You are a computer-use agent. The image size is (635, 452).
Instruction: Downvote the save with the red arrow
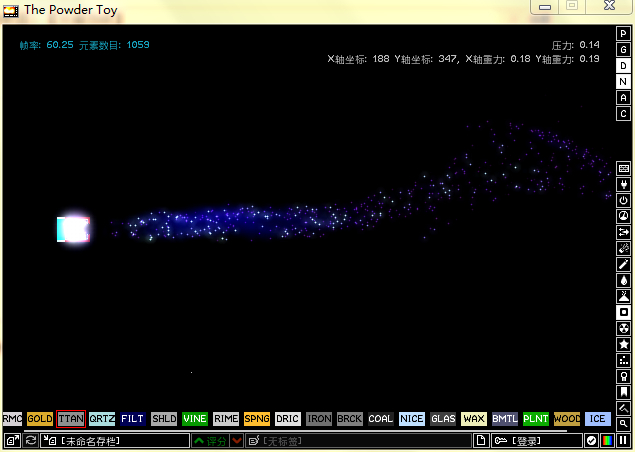(237, 440)
